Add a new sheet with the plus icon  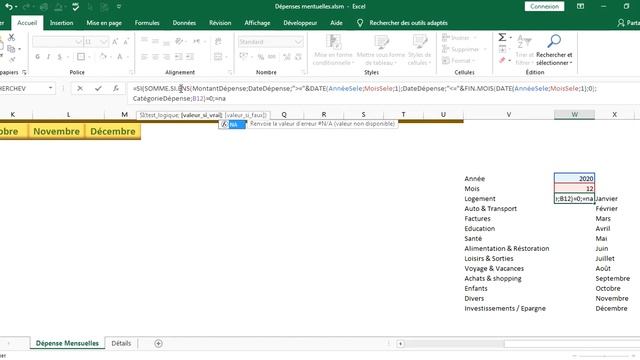pos(158,344)
